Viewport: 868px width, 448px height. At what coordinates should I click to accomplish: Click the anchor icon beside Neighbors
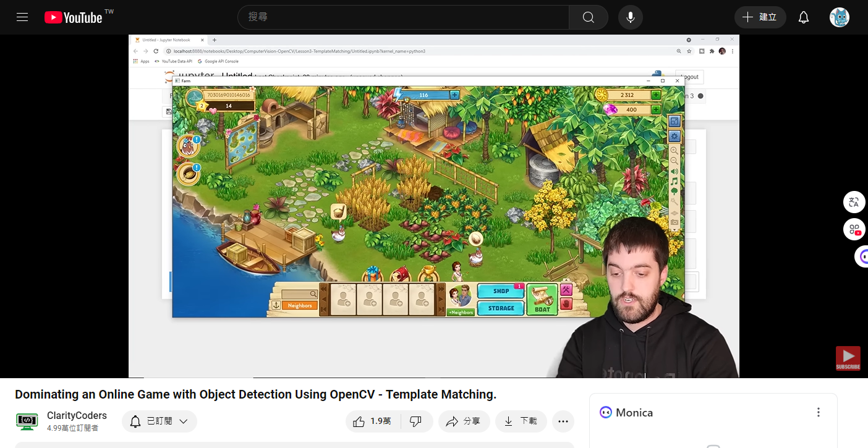(x=276, y=305)
